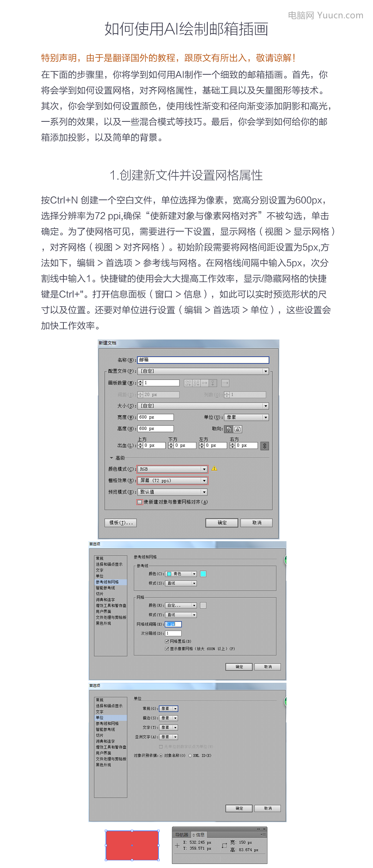Click cyan guides color swatch
This screenshot has width=373, height=868.
pos(203,574)
